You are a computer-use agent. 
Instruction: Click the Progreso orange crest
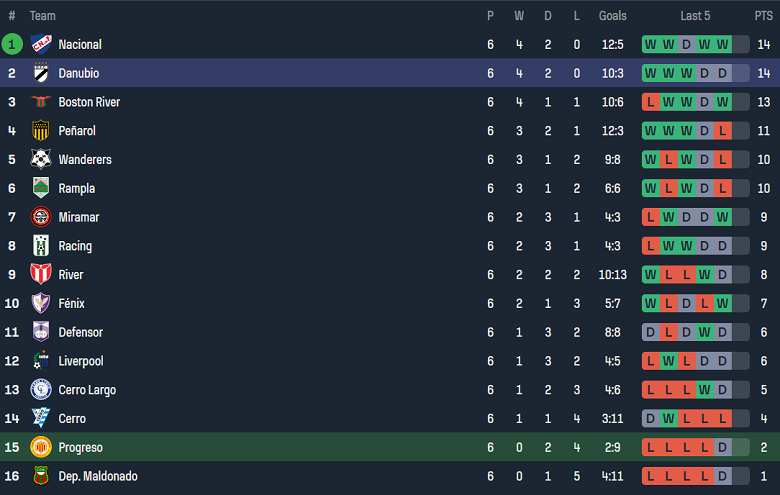(41, 447)
